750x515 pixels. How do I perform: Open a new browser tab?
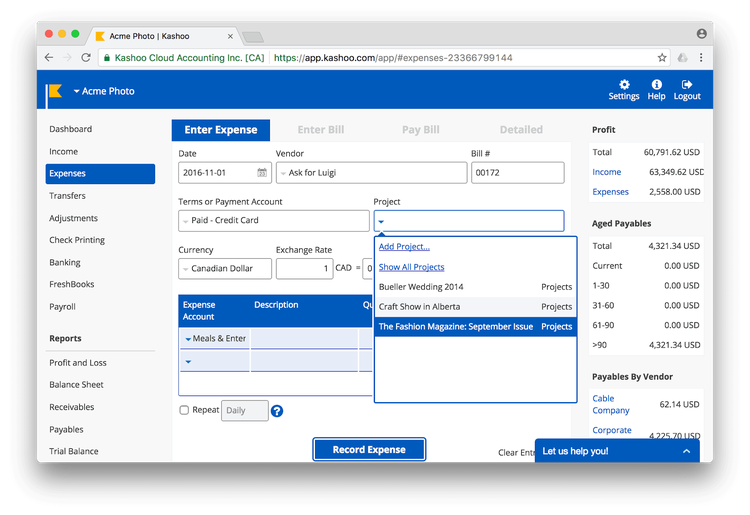click(x=253, y=37)
